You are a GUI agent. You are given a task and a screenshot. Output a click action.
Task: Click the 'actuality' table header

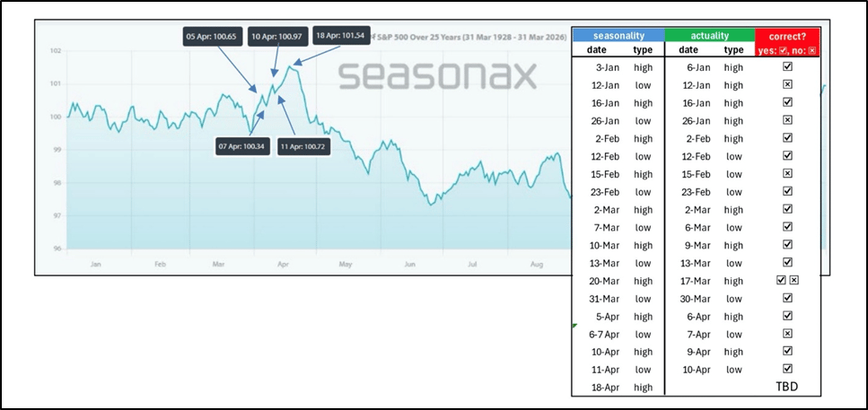coord(710,36)
